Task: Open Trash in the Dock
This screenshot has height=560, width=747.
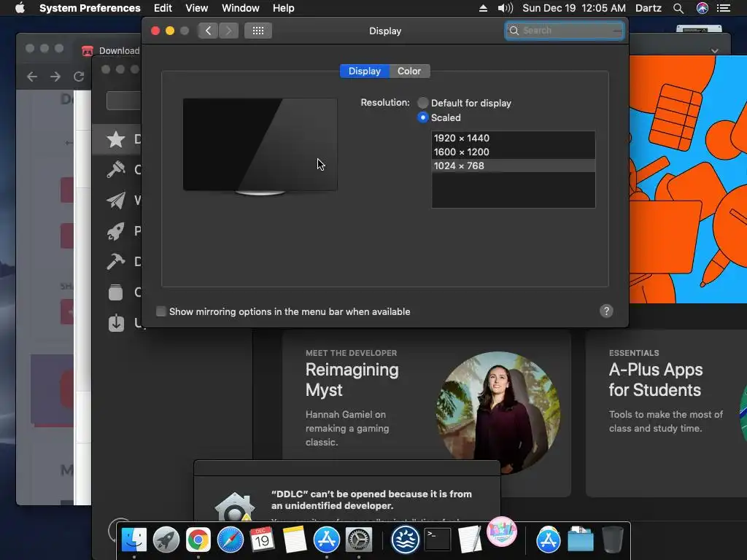Action: tap(613, 540)
